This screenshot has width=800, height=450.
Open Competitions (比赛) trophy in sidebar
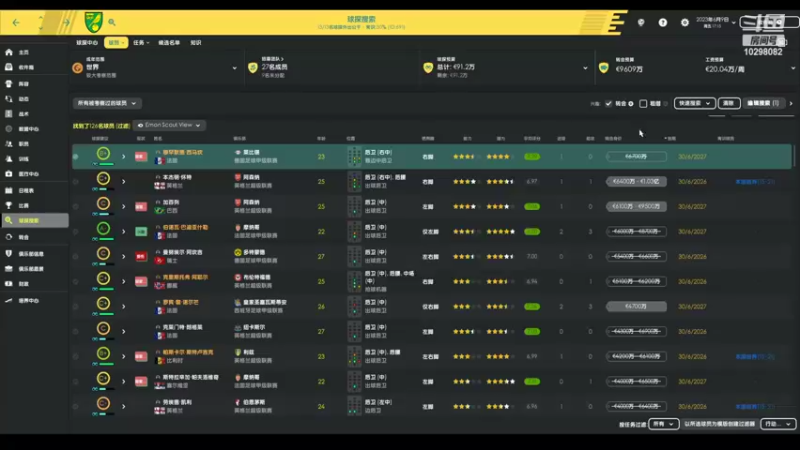[34, 206]
